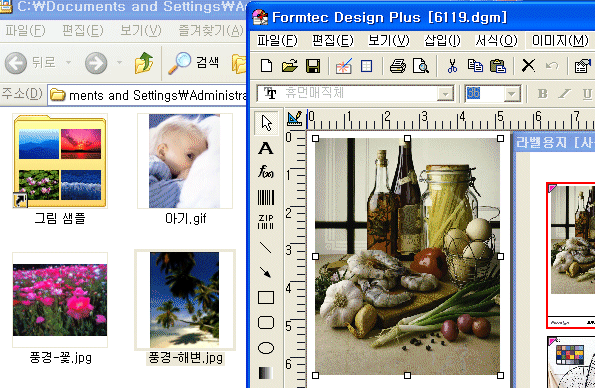Screen dimensions: 595x388
Task: Click the Forward arrow button in Explorer
Action: (96, 63)
